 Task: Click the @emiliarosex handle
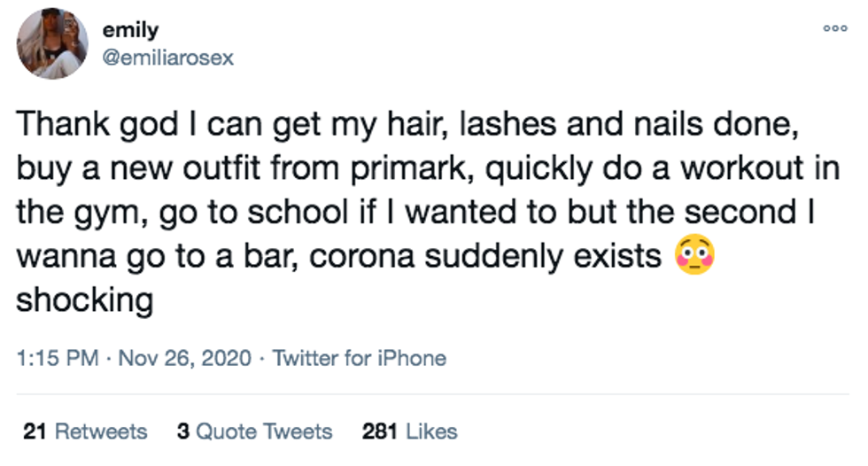(169, 58)
